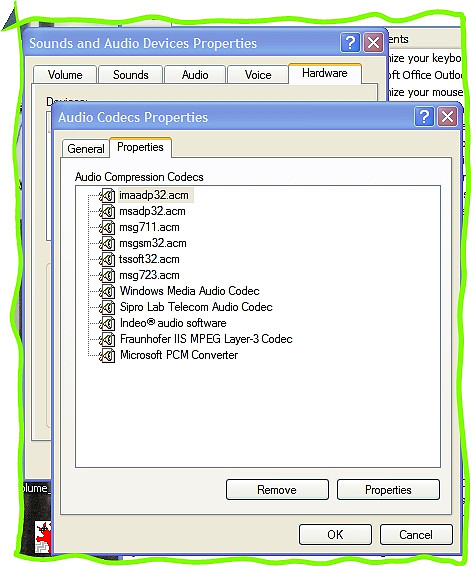Confirm with the OK button

tap(335, 535)
